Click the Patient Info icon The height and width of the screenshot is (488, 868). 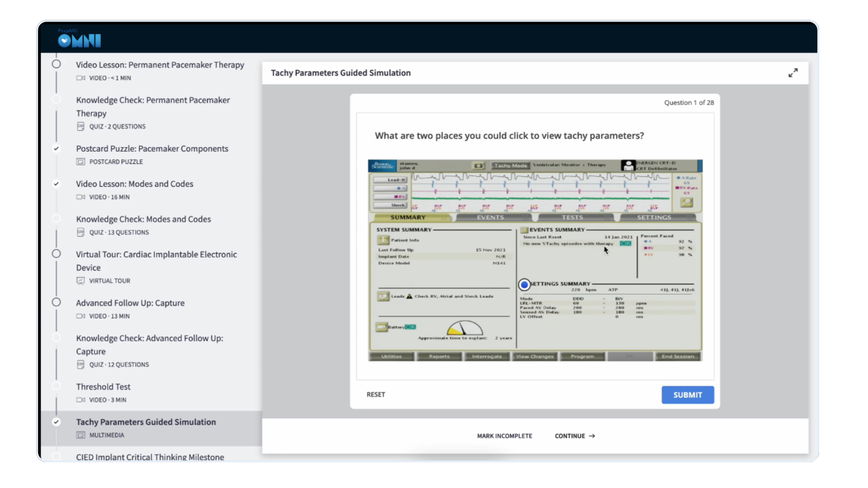(x=383, y=240)
